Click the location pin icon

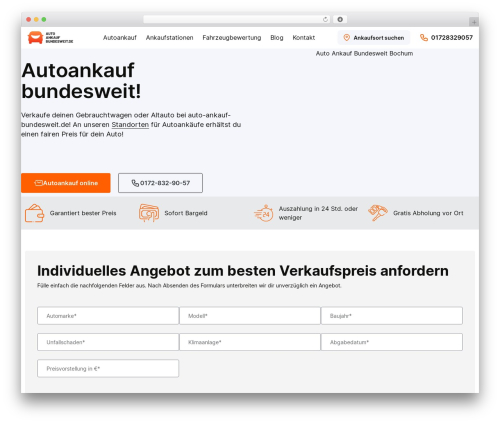pyautogui.click(x=347, y=38)
